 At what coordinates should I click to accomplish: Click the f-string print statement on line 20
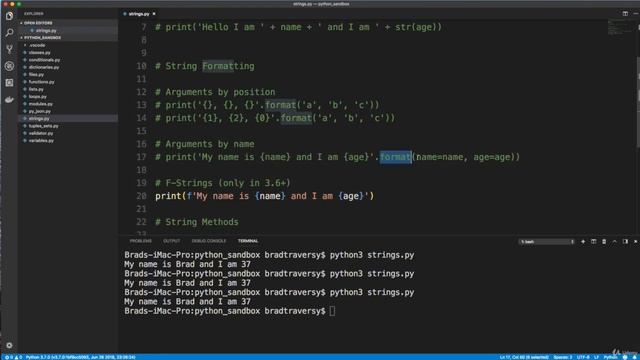coord(264,196)
